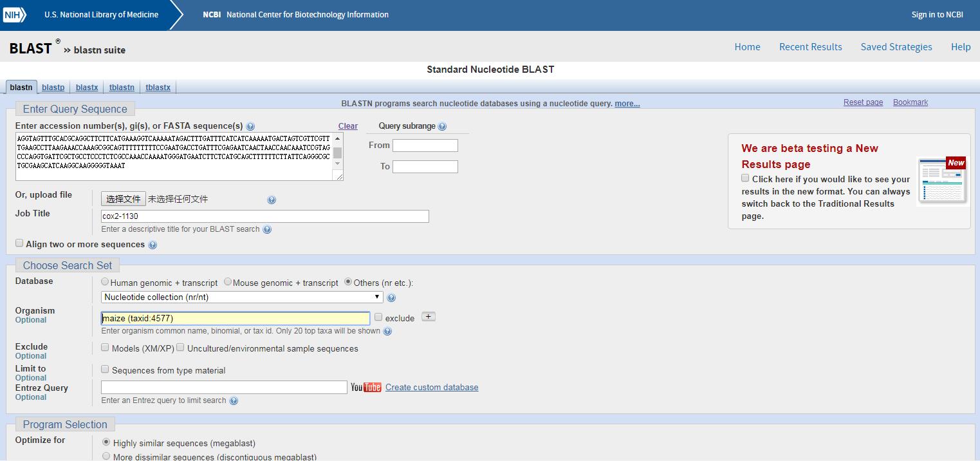The image size is (980, 461).
Task: Click help icon beside upload file field
Action: point(272,200)
